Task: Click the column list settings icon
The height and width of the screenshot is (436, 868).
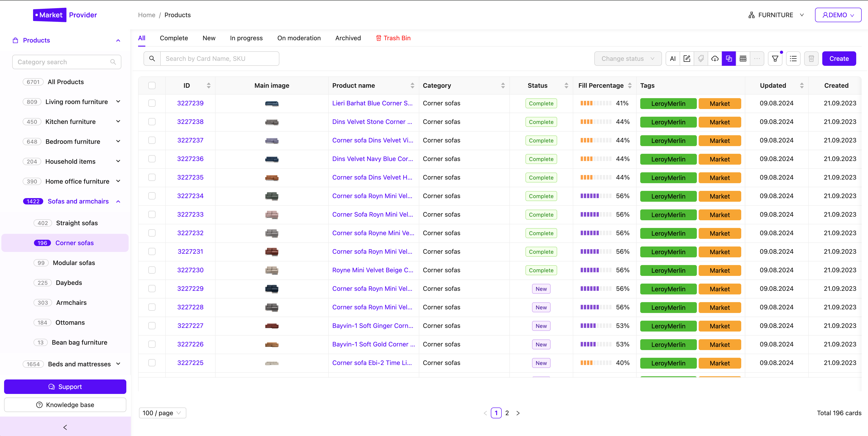Action: tap(793, 58)
